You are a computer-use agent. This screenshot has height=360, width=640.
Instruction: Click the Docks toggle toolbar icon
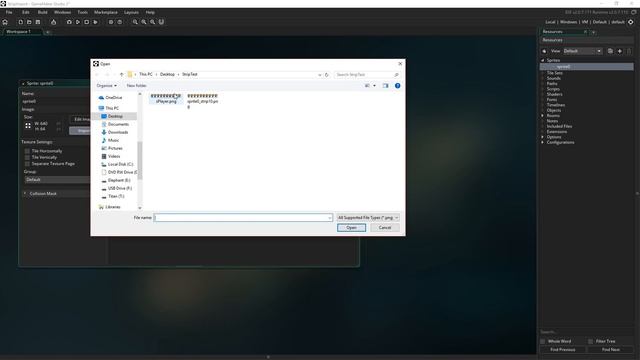[161, 22]
